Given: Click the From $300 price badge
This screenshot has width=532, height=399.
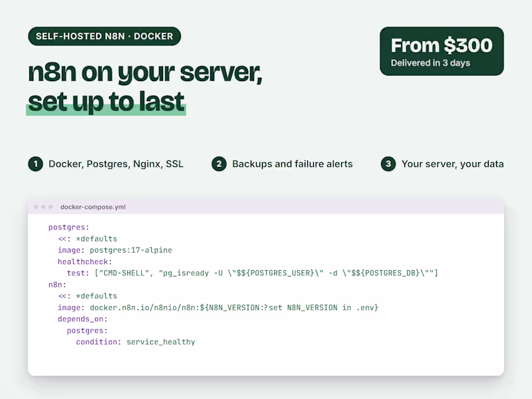Looking at the screenshot, I should (442, 51).
